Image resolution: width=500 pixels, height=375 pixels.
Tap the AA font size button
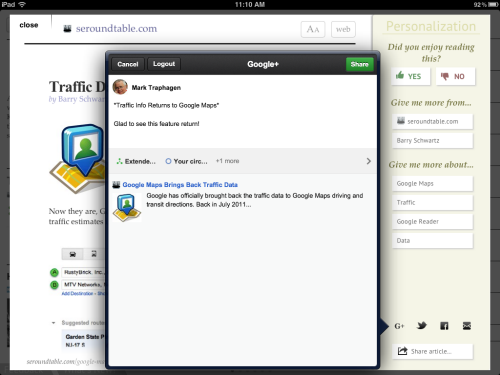[x=313, y=29]
